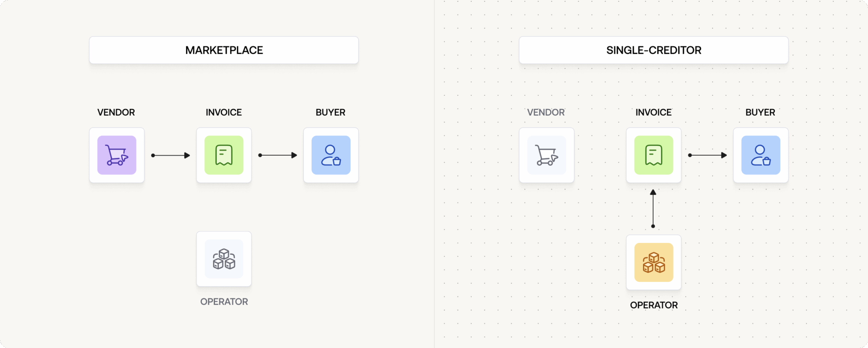Click the BUYER label in Single-Creditor

coord(760,112)
